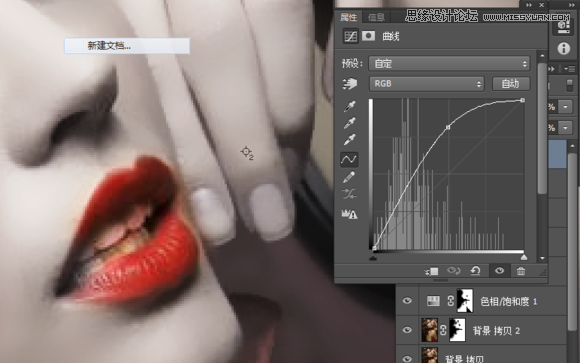580x363 pixels.
Task: Click the white input slider triangle
Action: point(524,257)
